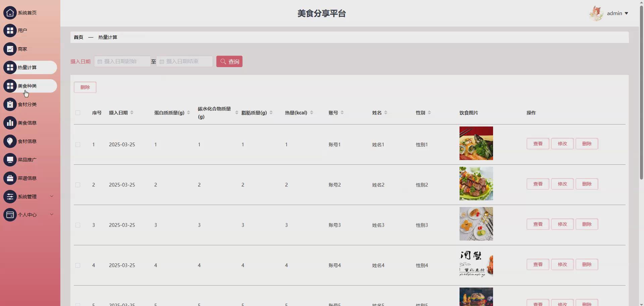This screenshot has width=644, height=306.
Task: Expand the 系统管理 menu chevron
Action: pos(52,196)
